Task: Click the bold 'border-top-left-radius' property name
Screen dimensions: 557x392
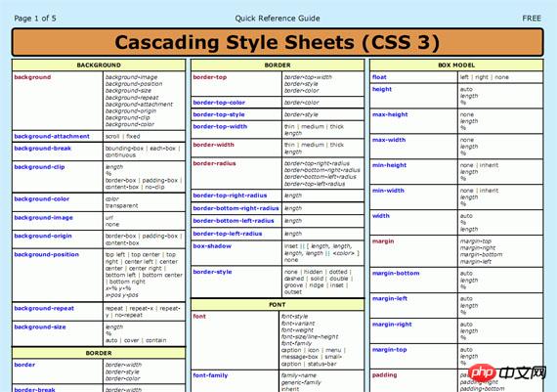Action: pyautogui.click(x=228, y=234)
